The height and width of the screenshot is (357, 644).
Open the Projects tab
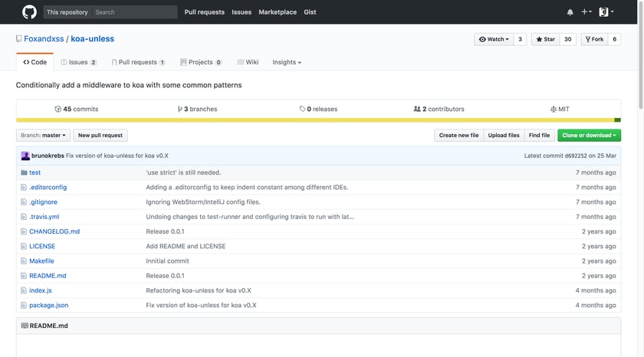coord(201,62)
